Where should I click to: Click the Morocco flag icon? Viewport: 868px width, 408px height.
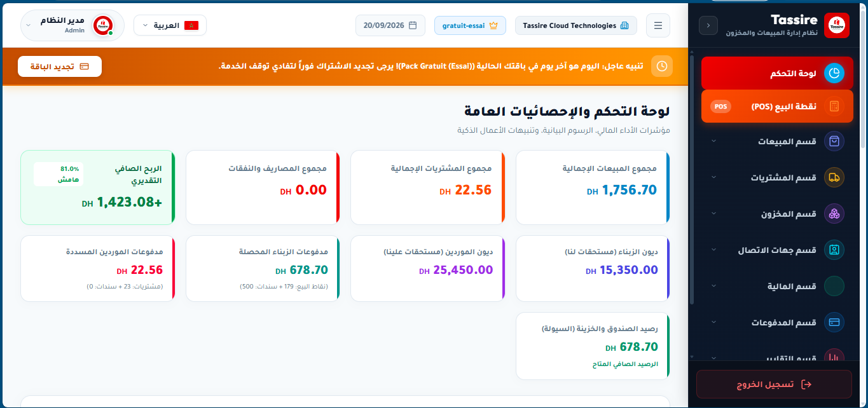point(191,25)
